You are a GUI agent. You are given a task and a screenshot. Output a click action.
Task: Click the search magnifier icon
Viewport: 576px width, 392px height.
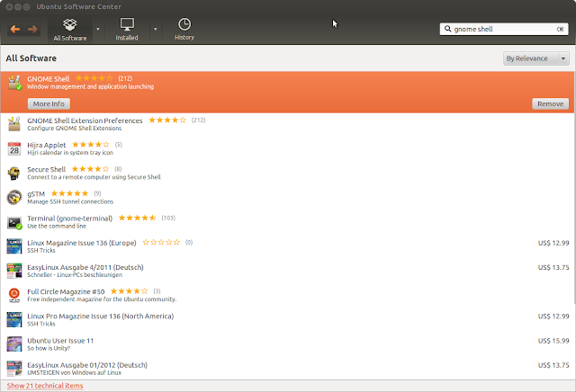[447, 29]
